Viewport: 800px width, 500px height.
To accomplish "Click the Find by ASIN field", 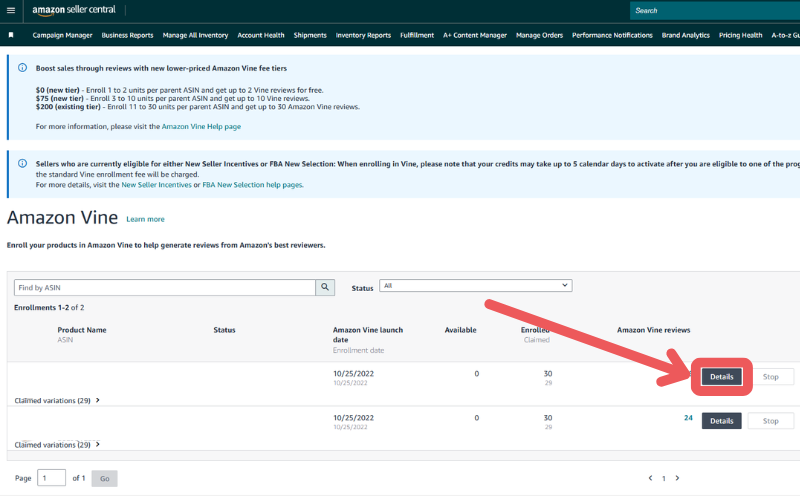I will coord(165,287).
